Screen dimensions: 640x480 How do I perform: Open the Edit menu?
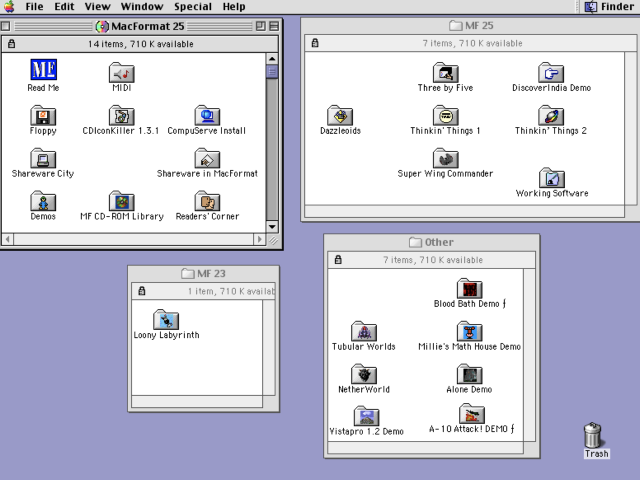64,7
